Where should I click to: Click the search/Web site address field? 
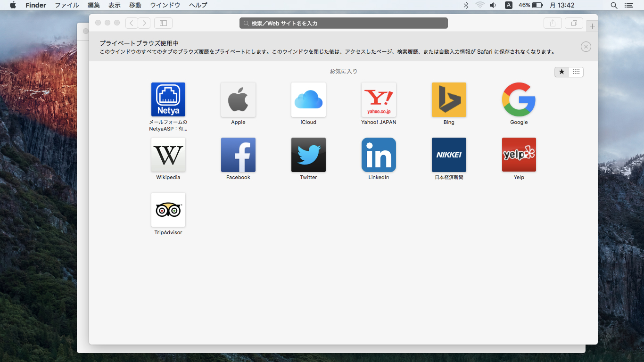click(x=344, y=23)
